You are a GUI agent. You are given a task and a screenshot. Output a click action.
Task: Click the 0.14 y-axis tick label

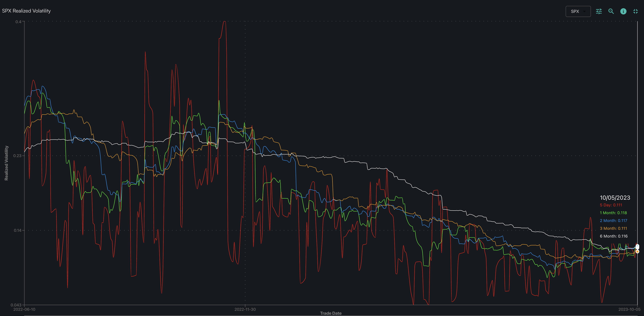17,230
